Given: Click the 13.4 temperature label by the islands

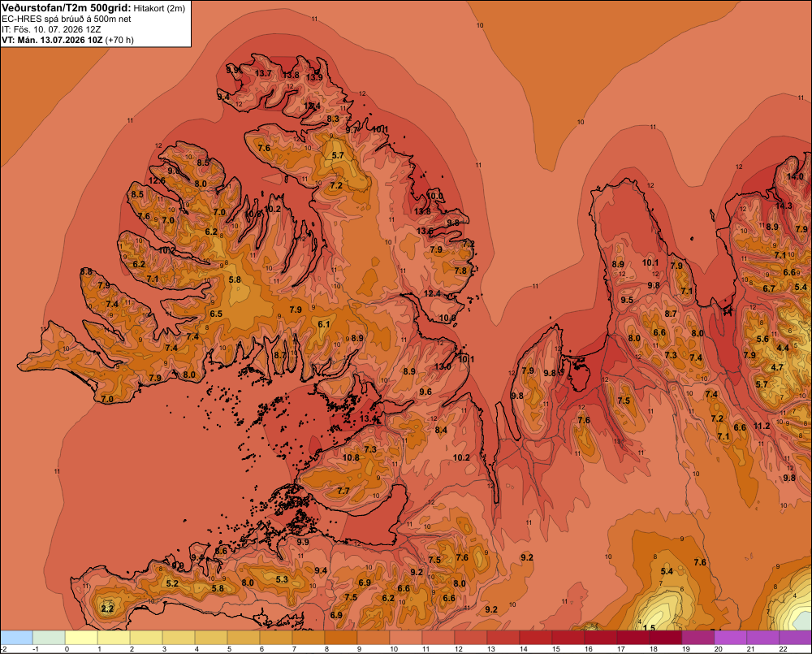Looking at the screenshot, I should click(368, 418).
